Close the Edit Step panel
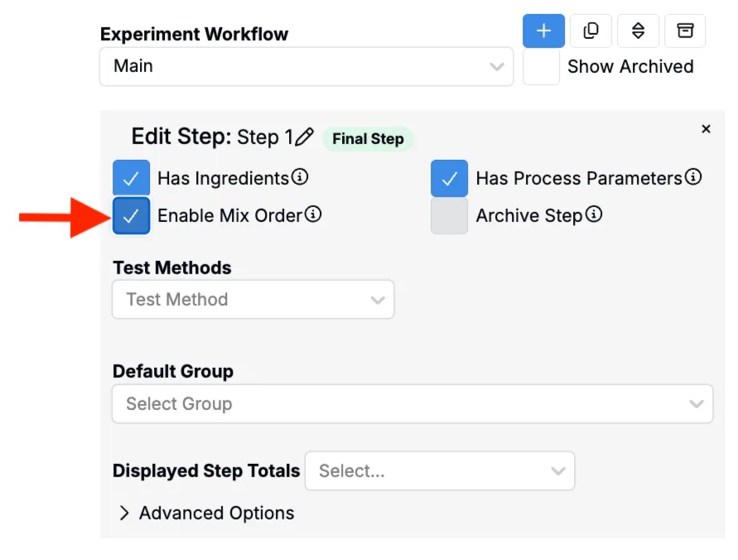 [x=706, y=129]
